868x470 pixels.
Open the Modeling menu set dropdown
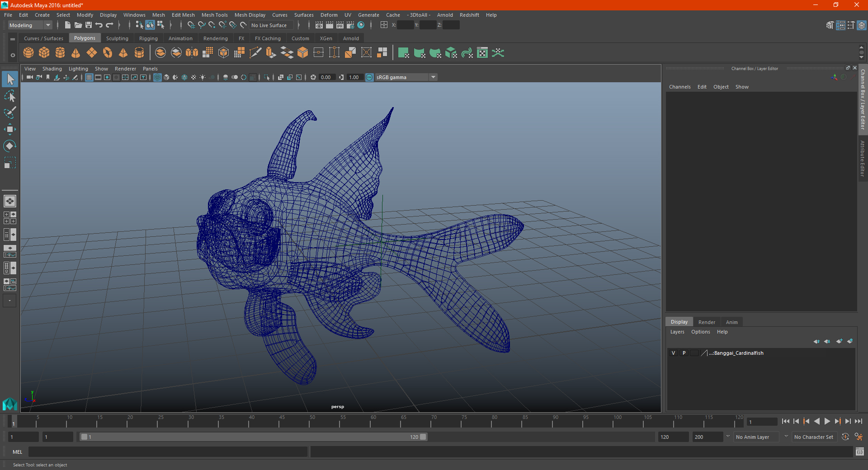point(30,25)
